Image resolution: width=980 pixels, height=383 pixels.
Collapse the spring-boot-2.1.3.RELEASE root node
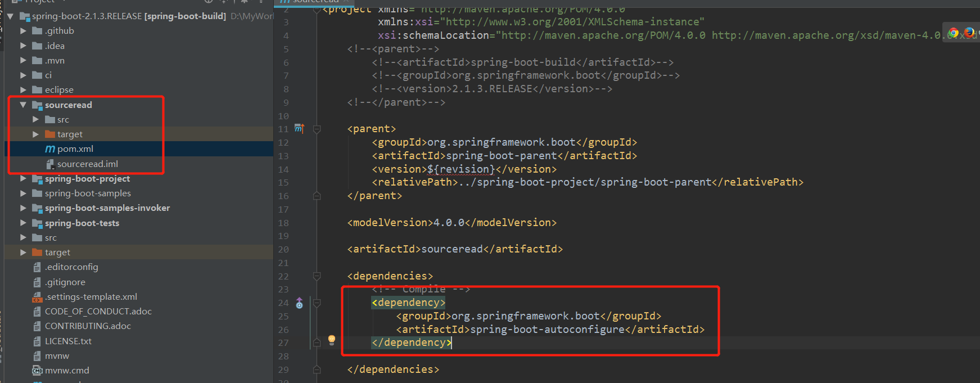10,16
